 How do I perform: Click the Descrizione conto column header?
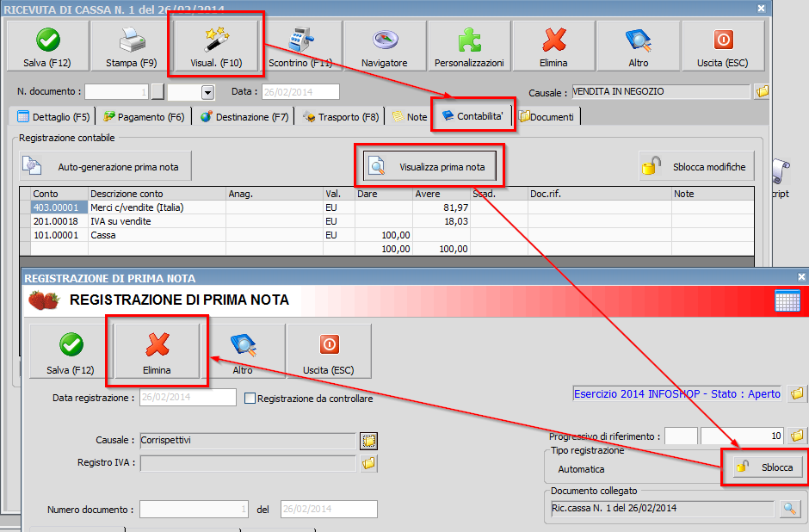157,194
